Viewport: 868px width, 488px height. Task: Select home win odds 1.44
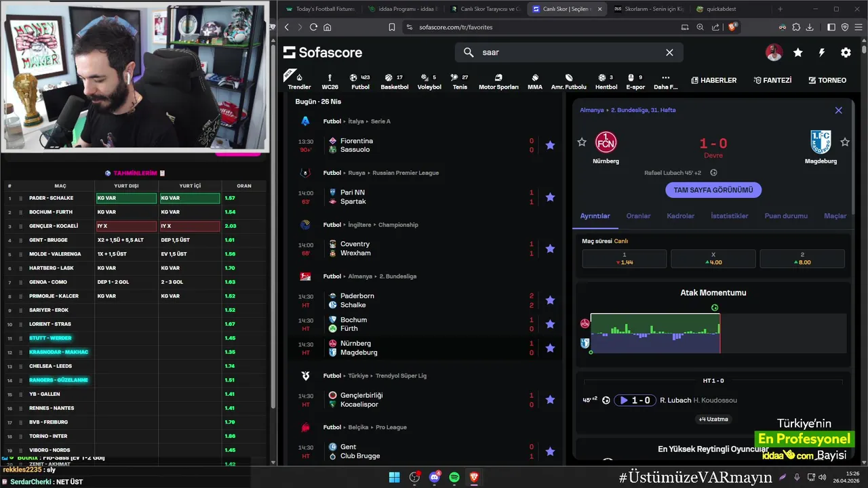tap(624, 259)
